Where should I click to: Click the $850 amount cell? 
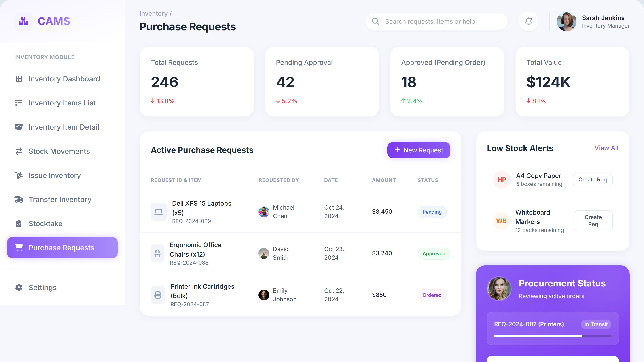tap(379, 295)
